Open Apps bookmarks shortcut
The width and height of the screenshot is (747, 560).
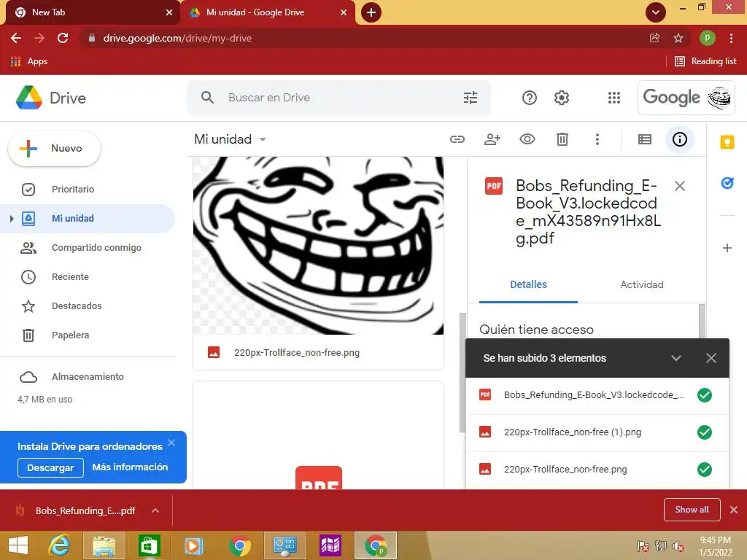(29, 61)
